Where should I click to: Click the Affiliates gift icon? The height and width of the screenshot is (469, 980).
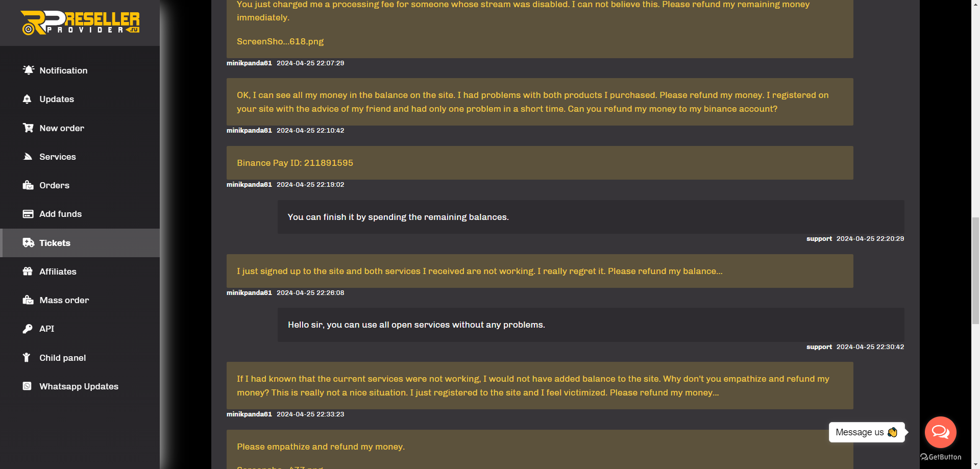coord(28,271)
